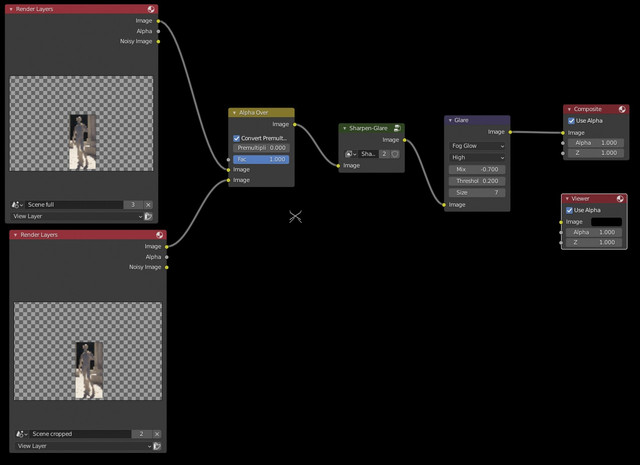
Task: Click the Z 1.000 field in Composite node
Action: click(596, 153)
